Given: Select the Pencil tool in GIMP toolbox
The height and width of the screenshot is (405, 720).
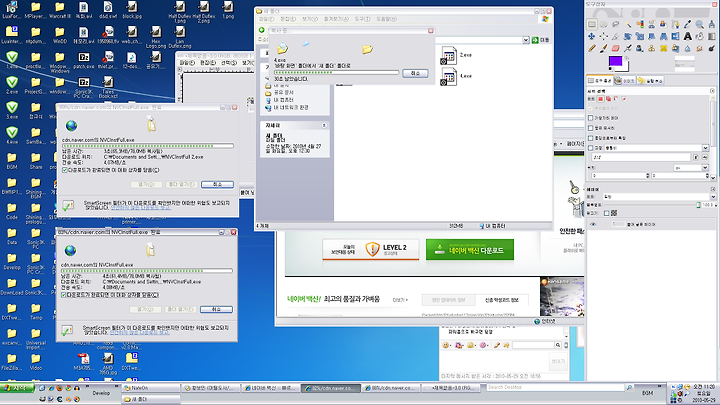Looking at the screenshot, I should click(591, 48).
